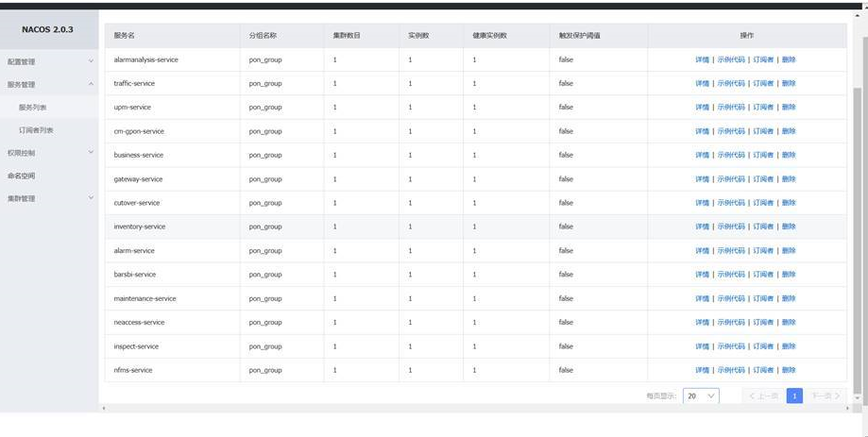Open 详情 for gateway-service

(702, 179)
